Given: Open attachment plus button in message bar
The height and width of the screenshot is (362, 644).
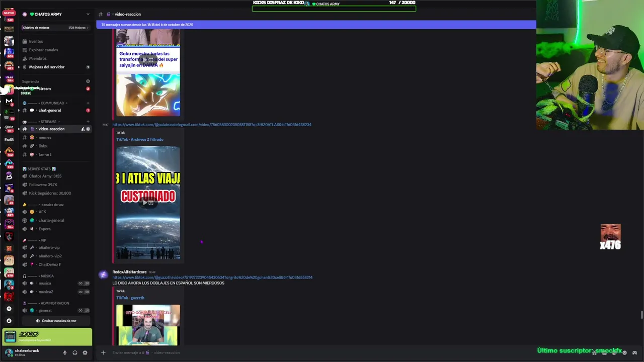Looking at the screenshot, I should (103, 352).
